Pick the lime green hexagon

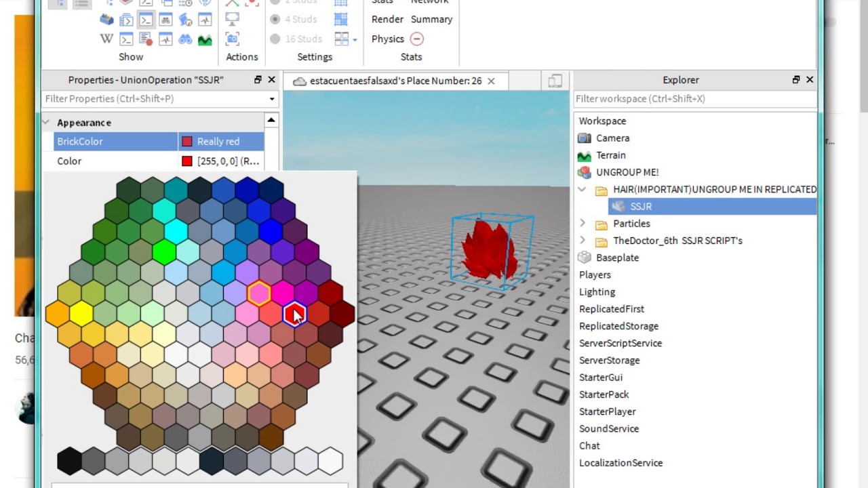pyautogui.click(x=164, y=251)
